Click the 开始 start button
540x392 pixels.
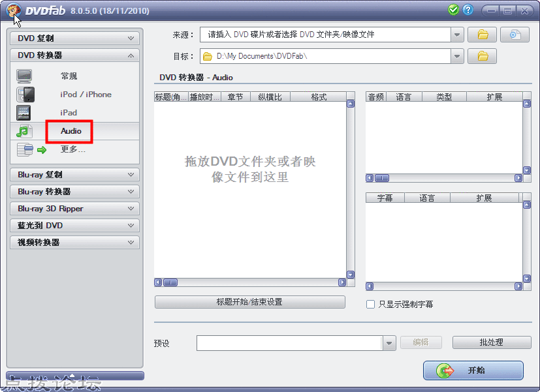pyautogui.click(x=473, y=370)
